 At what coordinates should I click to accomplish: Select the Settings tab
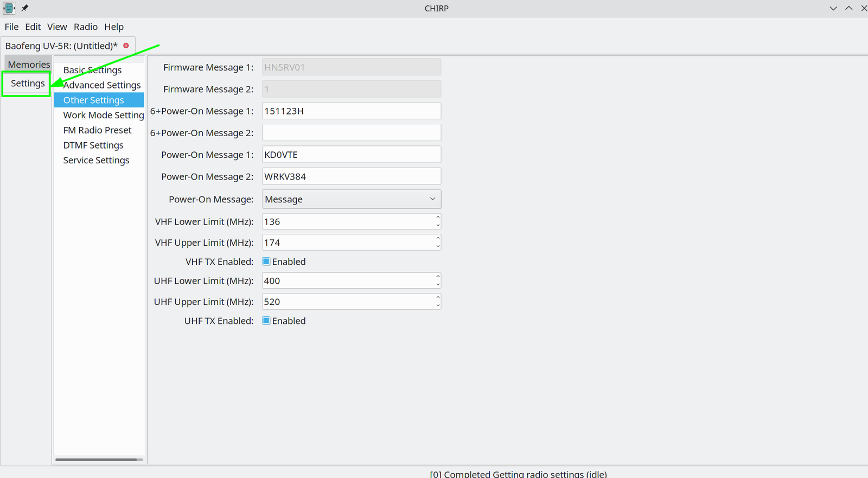(x=28, y=84)
